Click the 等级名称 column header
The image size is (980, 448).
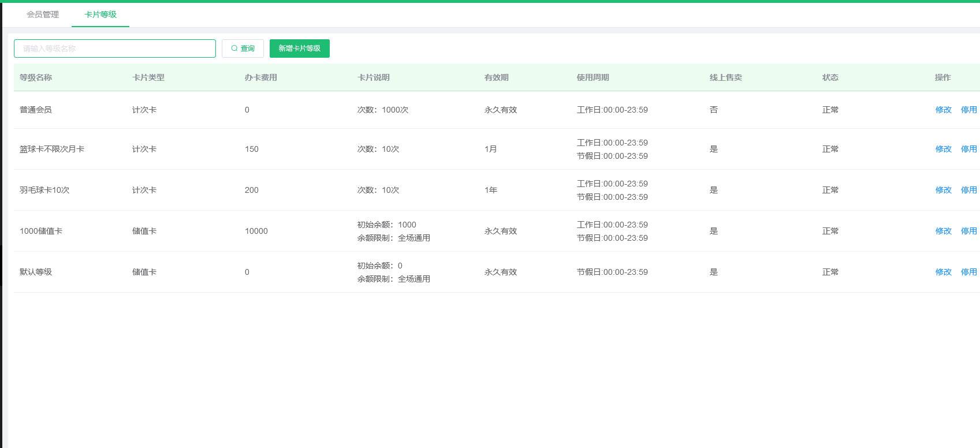(x=36, y=77)
